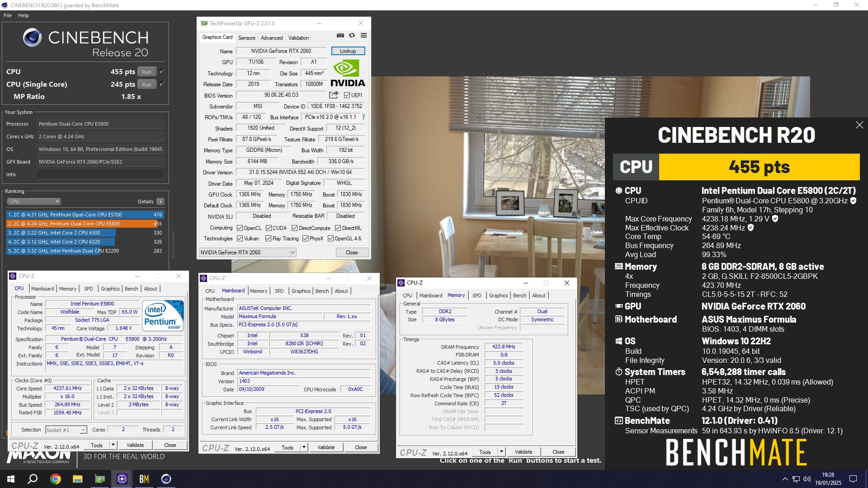This screenshot has width=868, height=488.
Task: Select ranking bar for Core 2 CPU 6300
Action: [x=85, y=233]
